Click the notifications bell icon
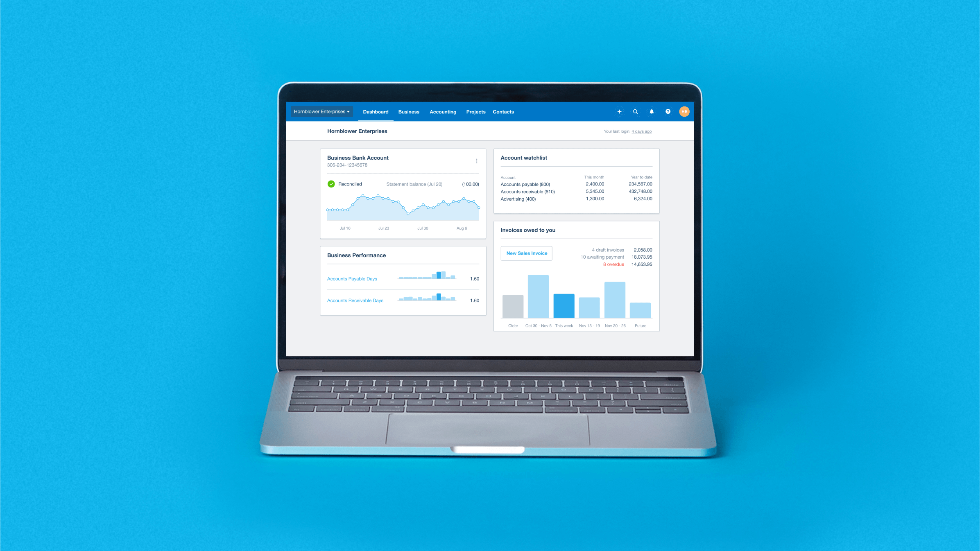The image size is (980, 551). pos(651,111)
